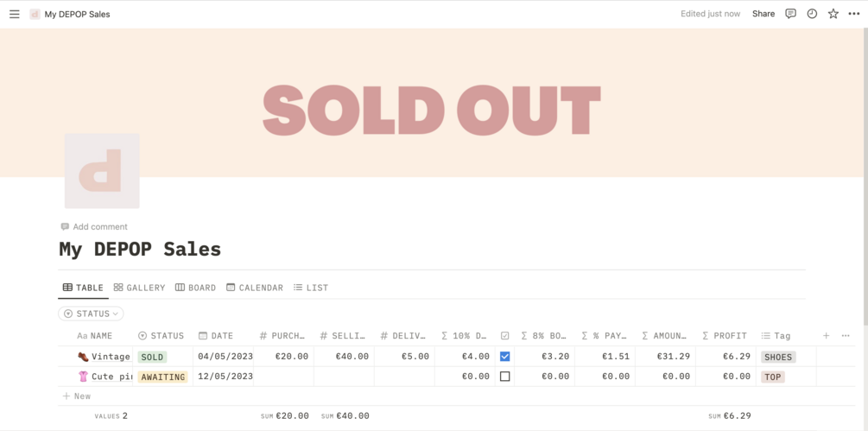
Task: Open the sidebar hamburger menu
Action: 14,14
